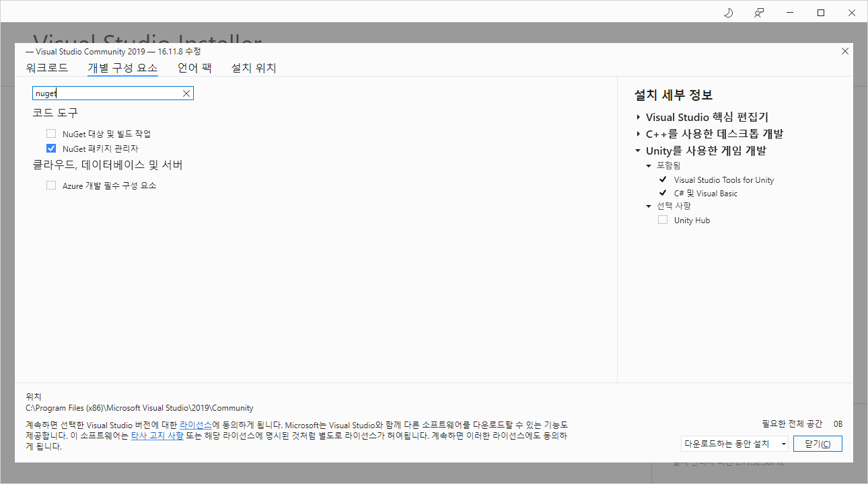Screen dimensions: 868x484
Task: Expand C++를 사용한 데스크톱 개발
Action: (638, 134)
